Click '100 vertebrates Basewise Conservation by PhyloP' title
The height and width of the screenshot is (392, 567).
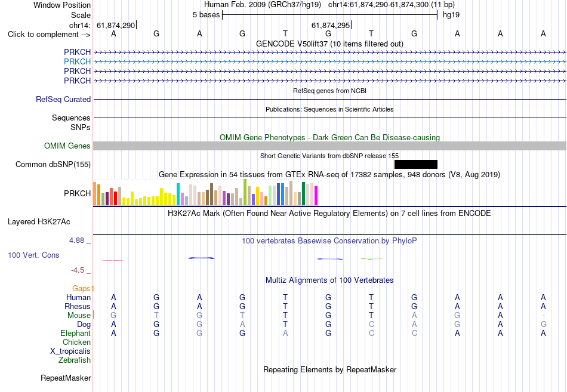[x=329, y=241]
